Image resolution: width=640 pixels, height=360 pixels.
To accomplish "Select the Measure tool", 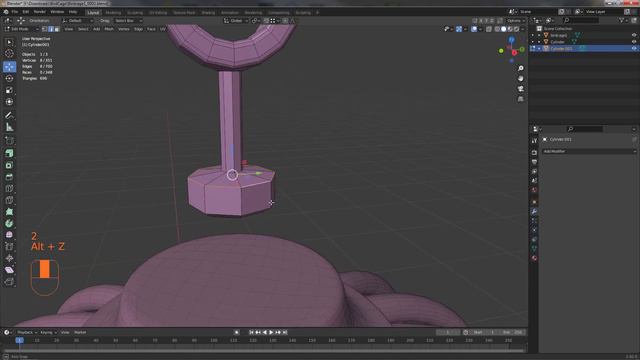I will pos(9,127).
